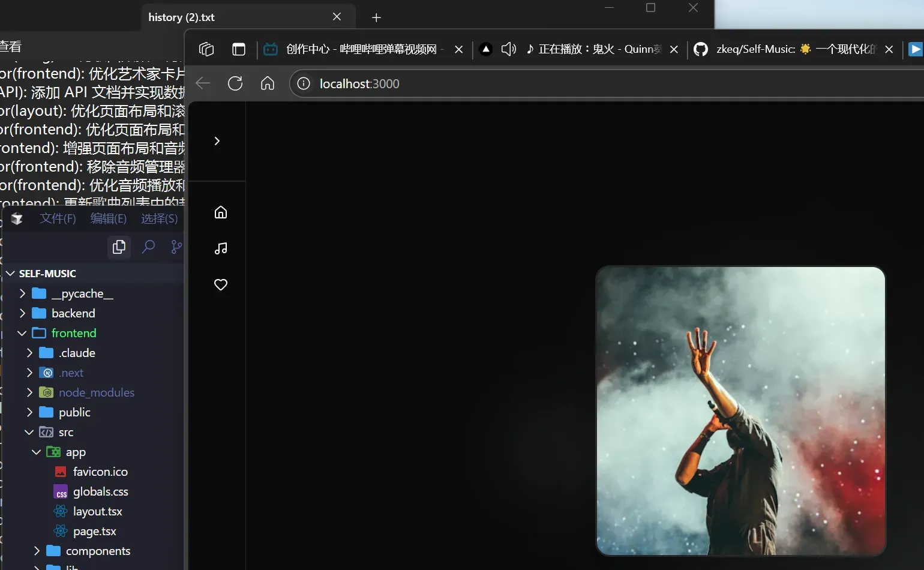Click the browser home button
The height and width of the screenshot is (570, 924).
268,83
